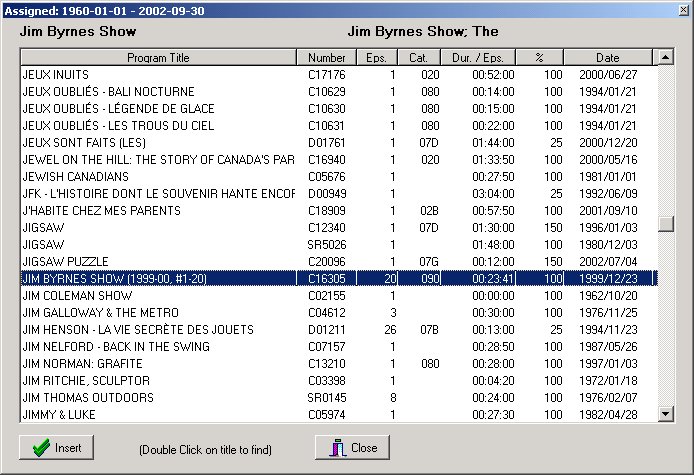
Task: Click date cell 1999/12/23
Action: (608, 278)
